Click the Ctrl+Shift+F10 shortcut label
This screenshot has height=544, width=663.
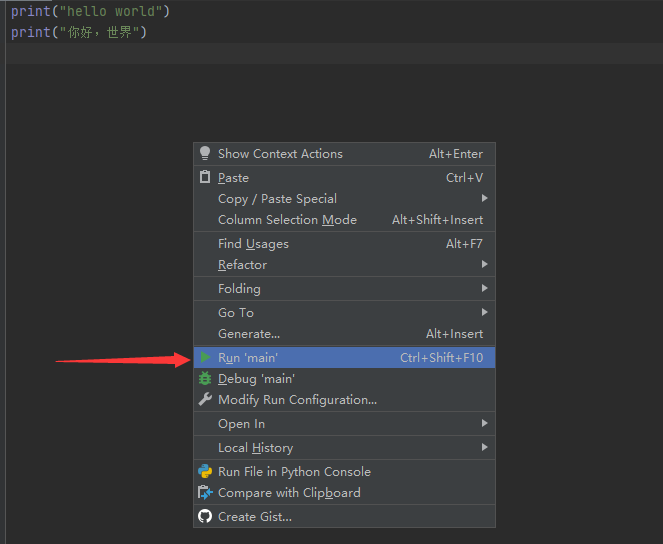tap(441, 358)
